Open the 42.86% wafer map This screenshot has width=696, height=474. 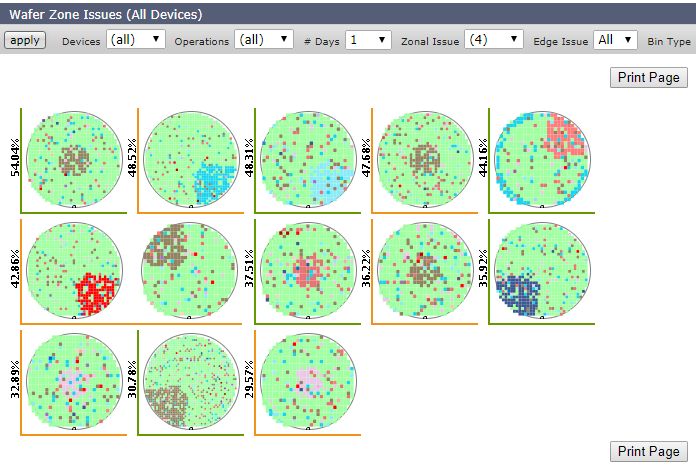point(74,270)
